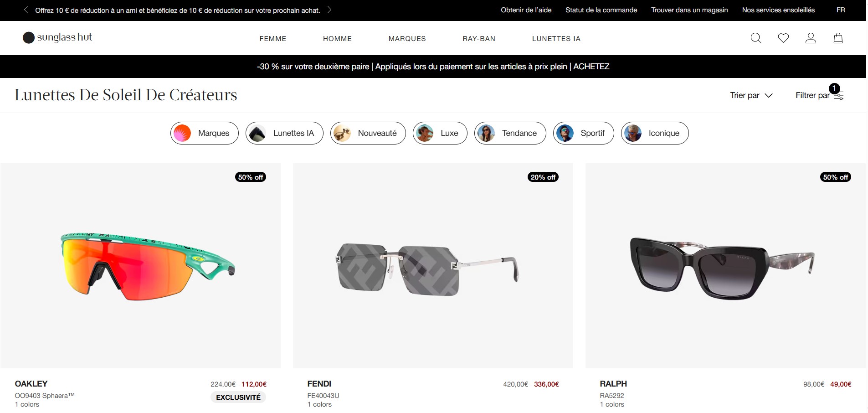The height and width of the screenshot is (413, 868).
Task: Activate the Luxe filter chip
Action: point(439,133)
